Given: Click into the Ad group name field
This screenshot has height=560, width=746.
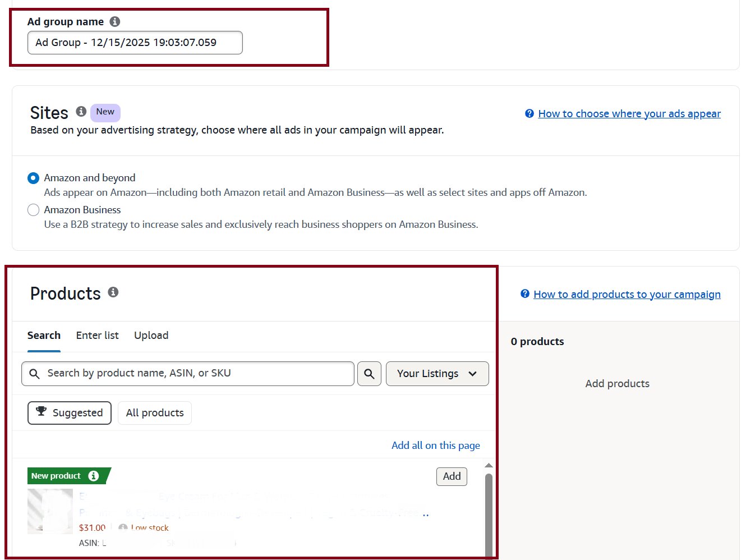Looking at the screenshot, I should [x=135, y=42].
